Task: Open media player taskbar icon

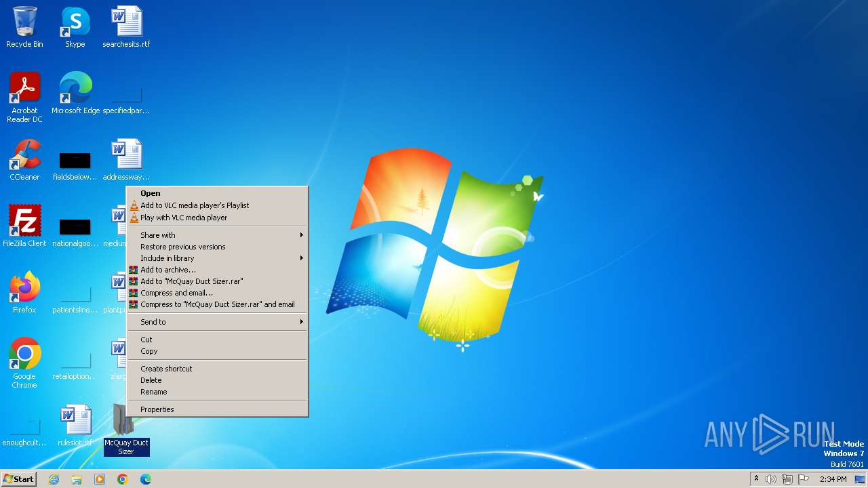Action: (x=100, y=479)
